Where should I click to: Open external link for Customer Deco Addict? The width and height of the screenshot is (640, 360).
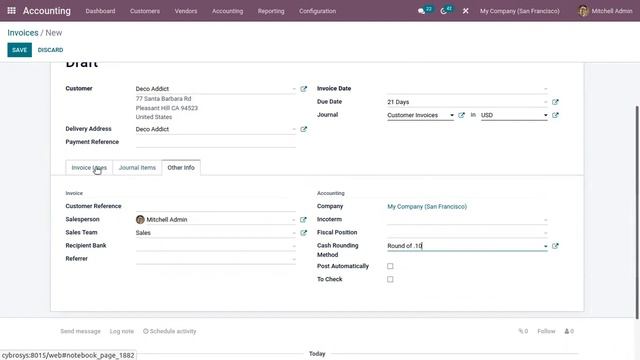point(303,89)
